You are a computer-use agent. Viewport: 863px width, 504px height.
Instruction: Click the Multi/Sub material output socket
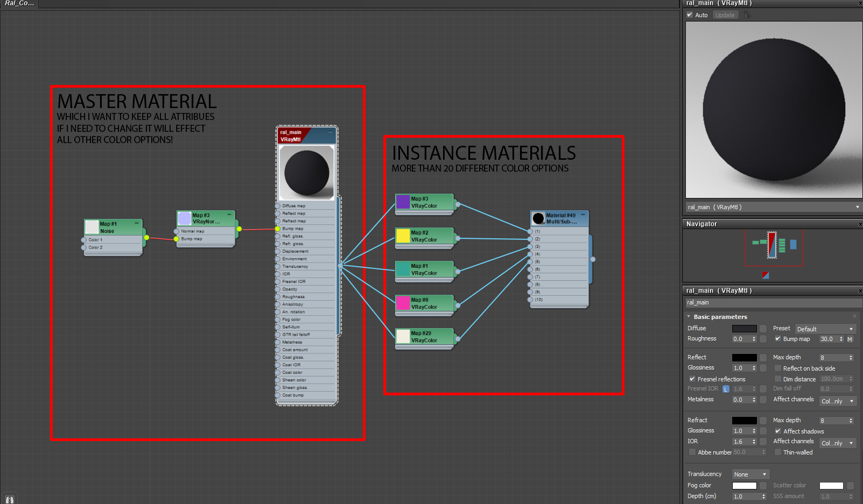point(593,259)
